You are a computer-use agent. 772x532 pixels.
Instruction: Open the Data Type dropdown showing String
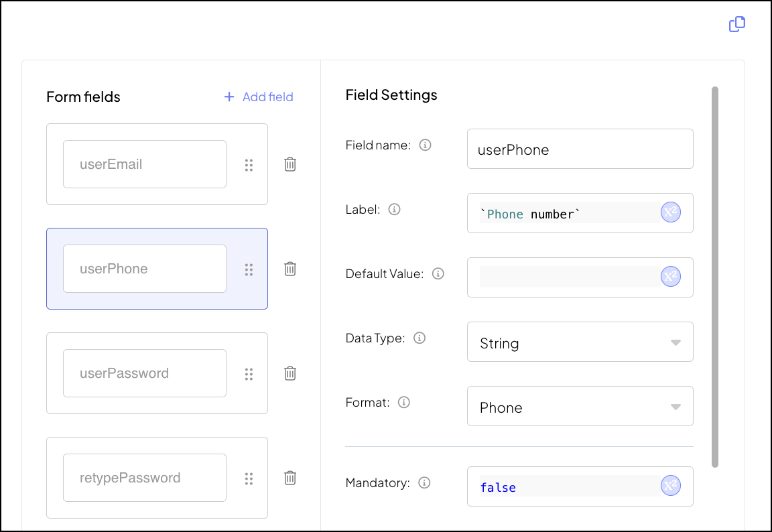580,342
